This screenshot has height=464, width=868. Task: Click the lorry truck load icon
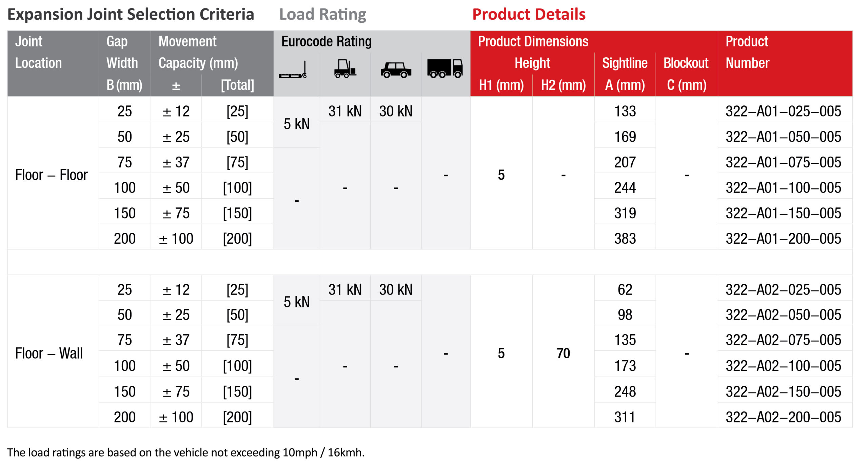click(445, 68)
